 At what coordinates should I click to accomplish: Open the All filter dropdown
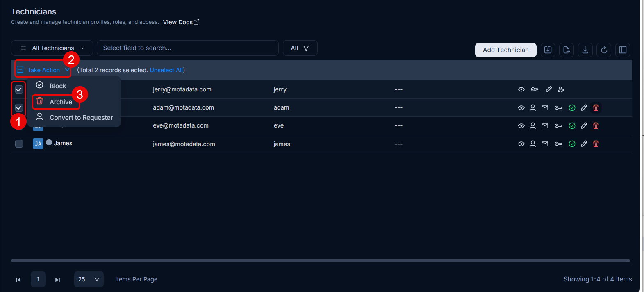click(x=300, y=48)
